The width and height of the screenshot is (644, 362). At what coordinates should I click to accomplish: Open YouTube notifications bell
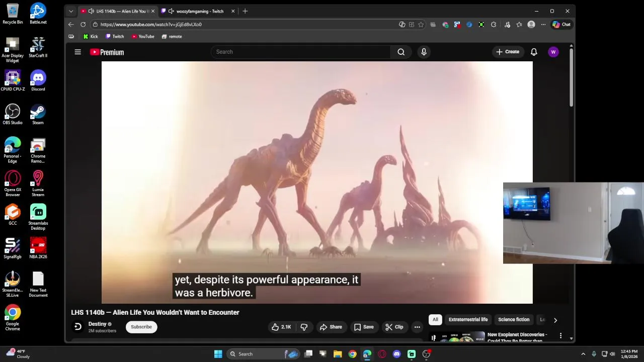tap(534, 52)
